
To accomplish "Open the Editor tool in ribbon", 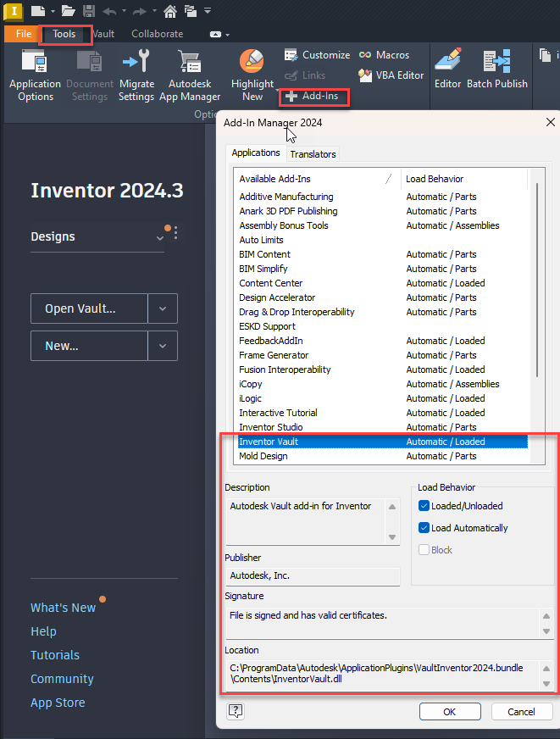I will pyautogui.click(x=447, y=69).
